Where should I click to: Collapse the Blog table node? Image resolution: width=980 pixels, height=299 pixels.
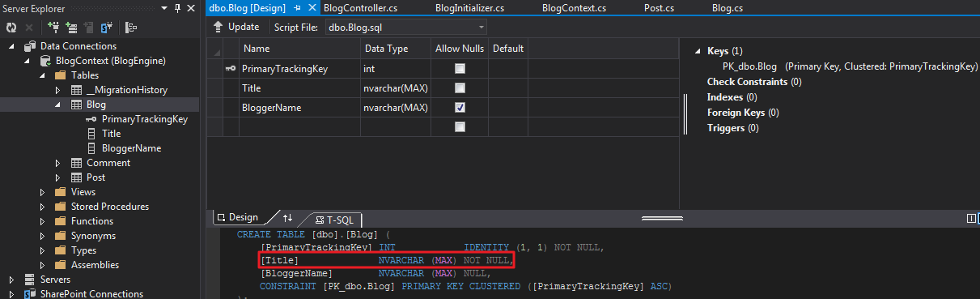57,105
